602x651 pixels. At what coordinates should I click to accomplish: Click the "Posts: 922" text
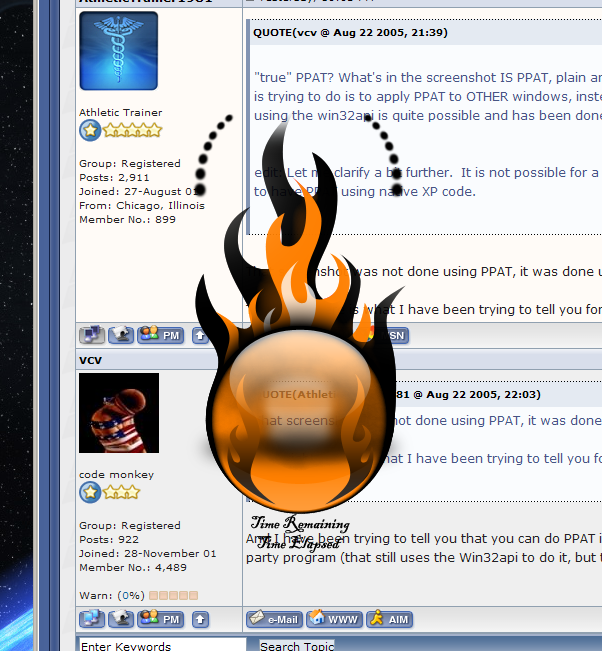coord(109,539)
